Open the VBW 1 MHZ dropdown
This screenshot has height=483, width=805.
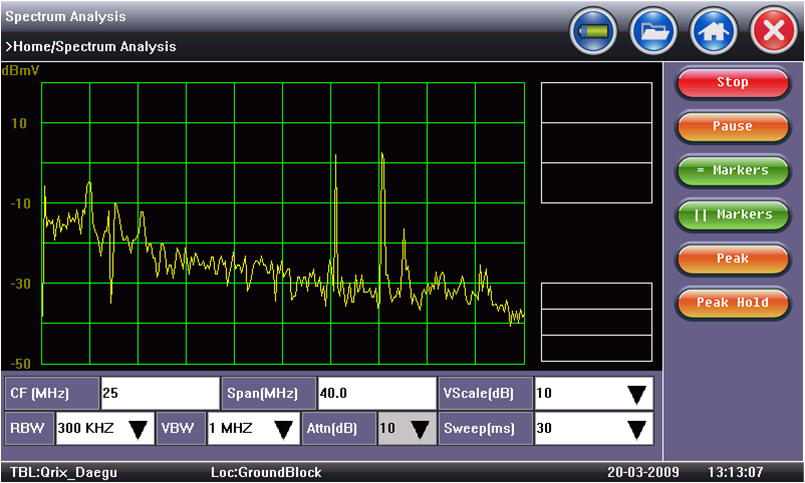[254, 429]
